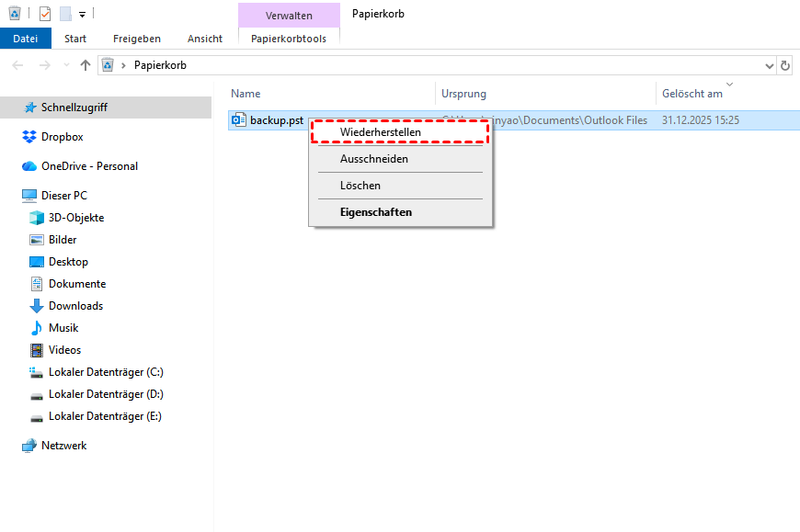Click the back navigation arrow

pos(17,65)
